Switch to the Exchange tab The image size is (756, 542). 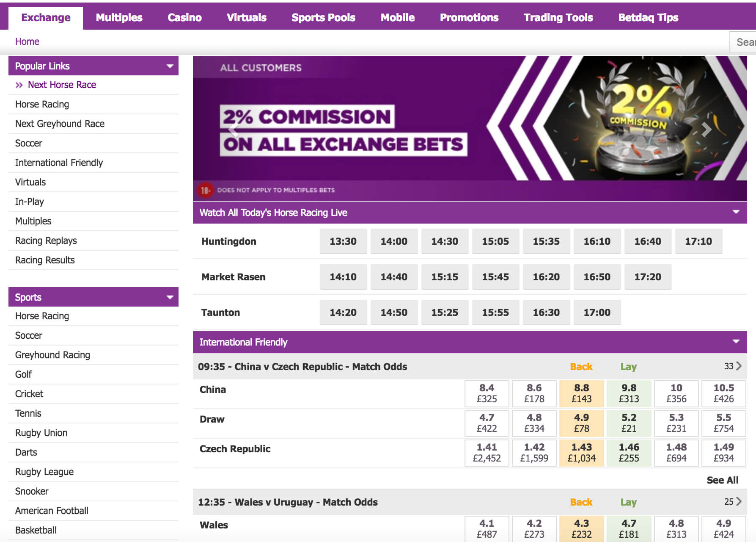point(46,18)
